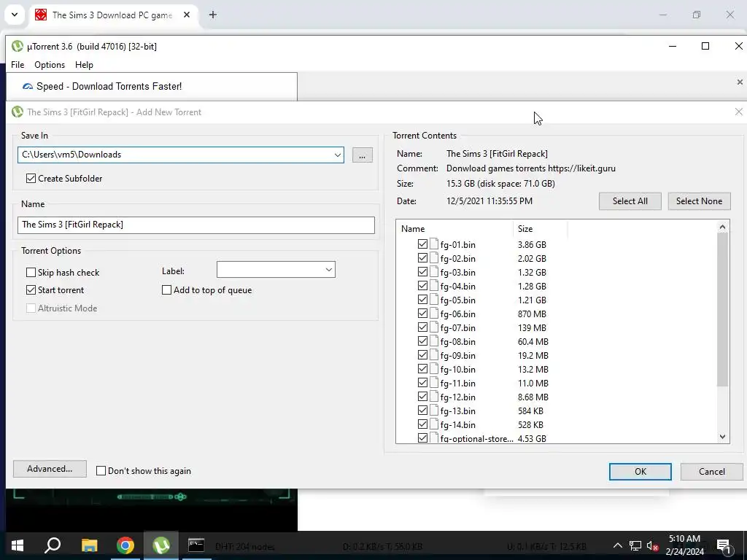
Task: Open the File menu
Action: click(18, 65)
